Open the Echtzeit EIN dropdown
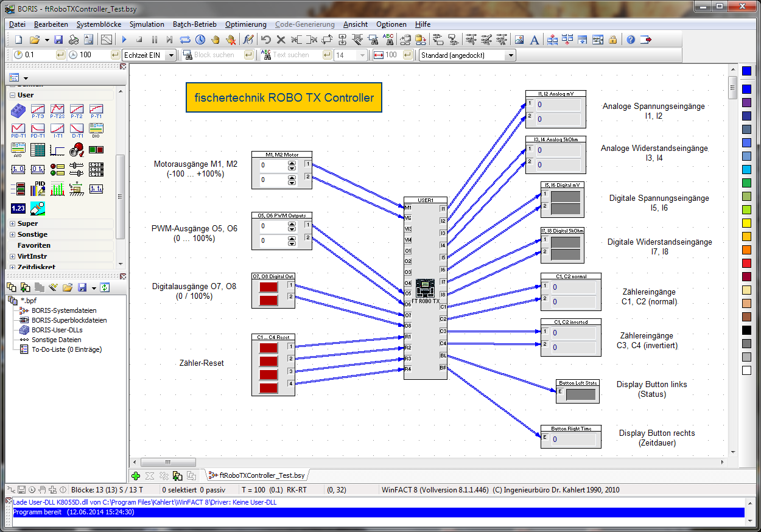The width and height of the screenshot is (761, 532). tap(171, 55)
